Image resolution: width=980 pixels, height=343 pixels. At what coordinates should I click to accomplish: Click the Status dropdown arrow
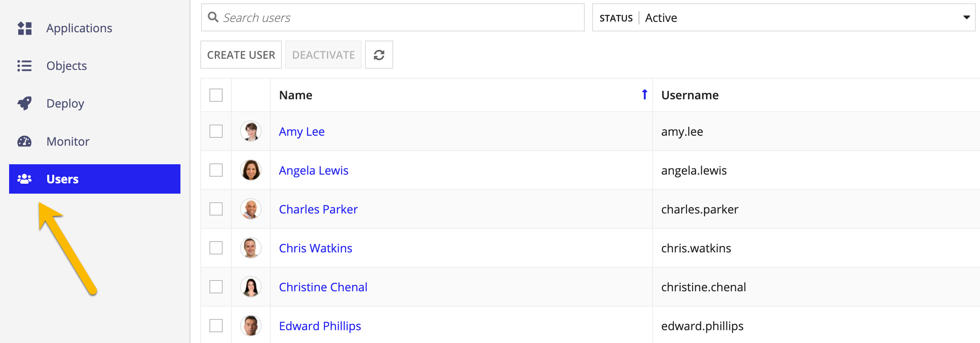(967, 17)
